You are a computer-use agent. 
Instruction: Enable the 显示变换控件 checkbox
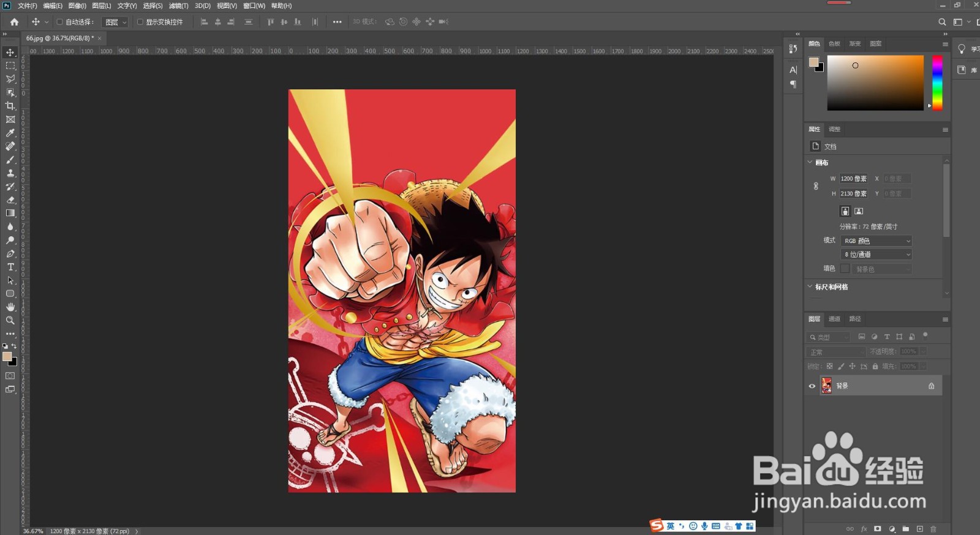tap(140, 22)
